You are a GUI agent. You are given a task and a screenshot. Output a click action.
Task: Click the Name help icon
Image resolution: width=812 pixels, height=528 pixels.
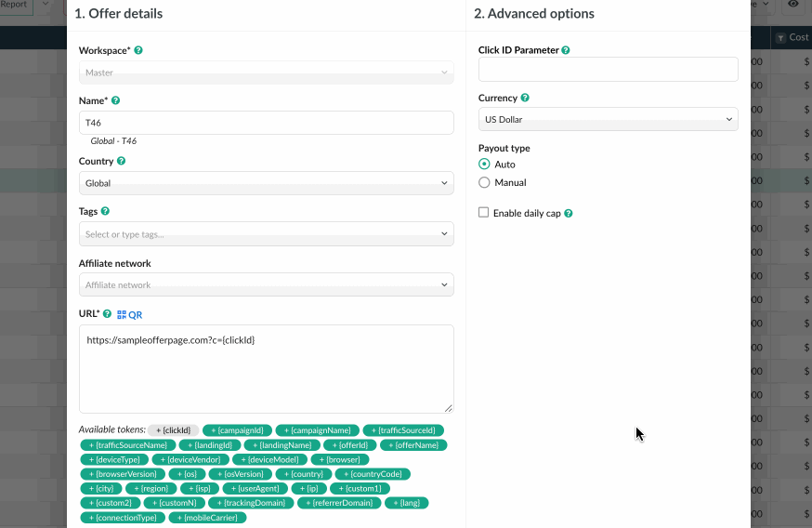click(115, 100)
